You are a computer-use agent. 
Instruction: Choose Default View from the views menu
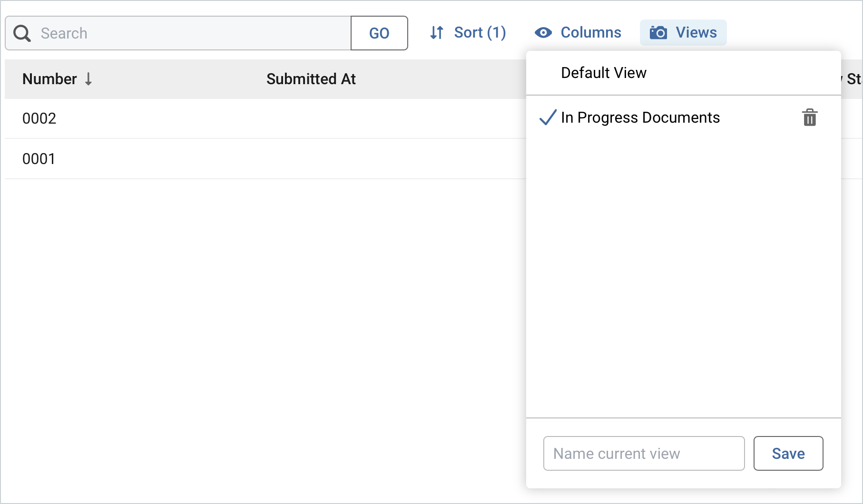pos(603,73)
